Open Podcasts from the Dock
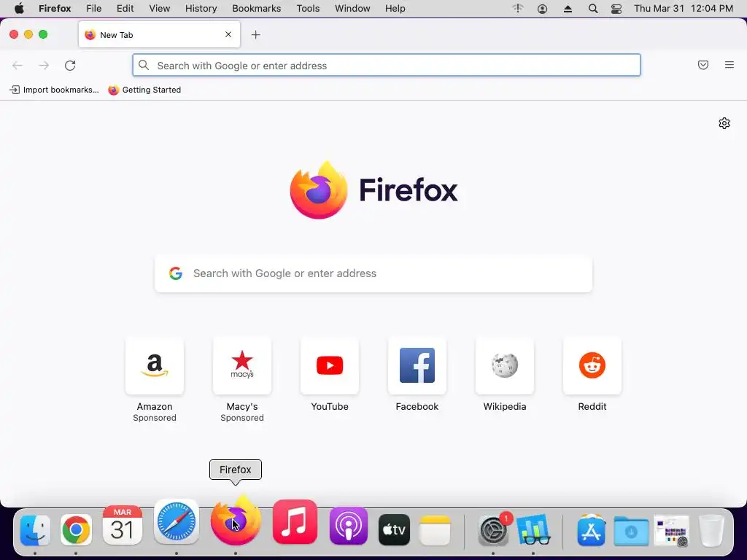This screenshot has height=560, width=747. click(348, 526)
